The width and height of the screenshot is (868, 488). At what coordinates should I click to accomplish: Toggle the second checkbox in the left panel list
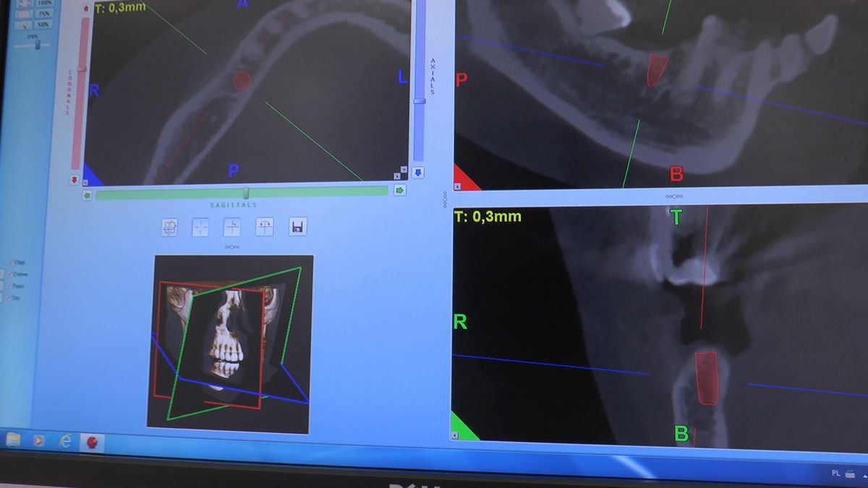click(10, 274)
